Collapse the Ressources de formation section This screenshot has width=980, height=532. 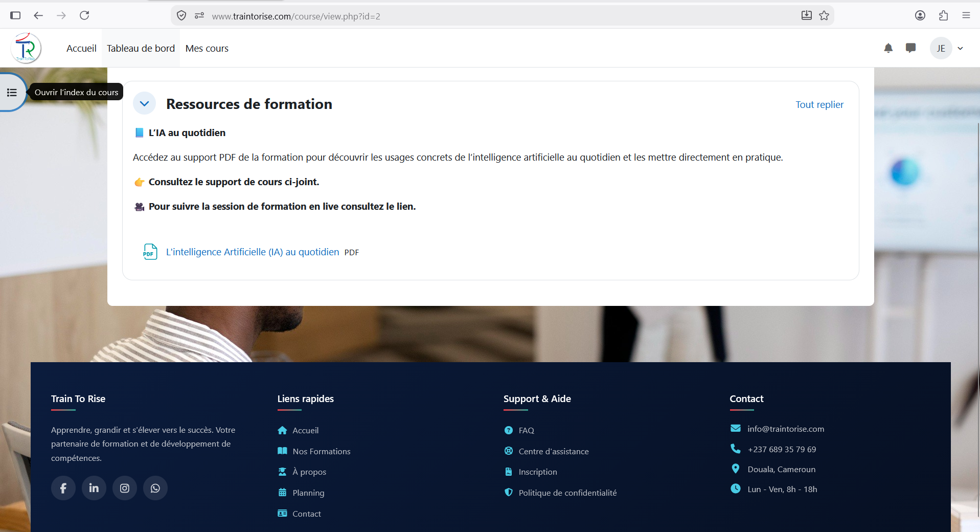pos(145,104)
